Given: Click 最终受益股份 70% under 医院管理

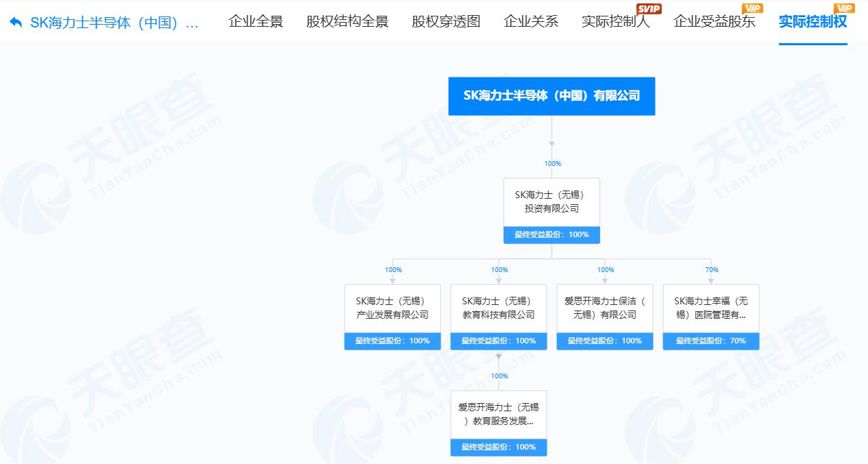Looking at the screenshot, I should coord(711,341).
